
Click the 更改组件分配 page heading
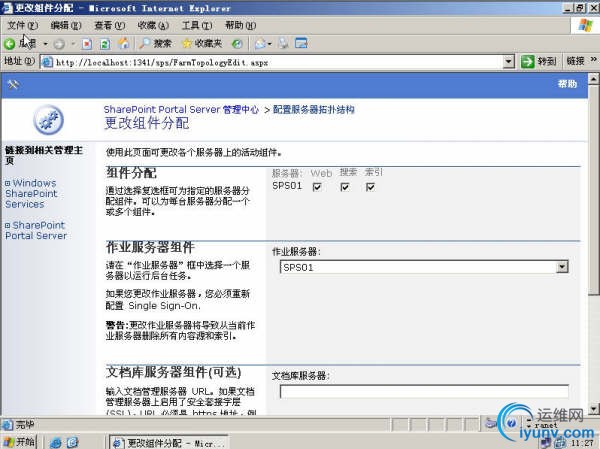pyautogui.click(x=147, y=123)
